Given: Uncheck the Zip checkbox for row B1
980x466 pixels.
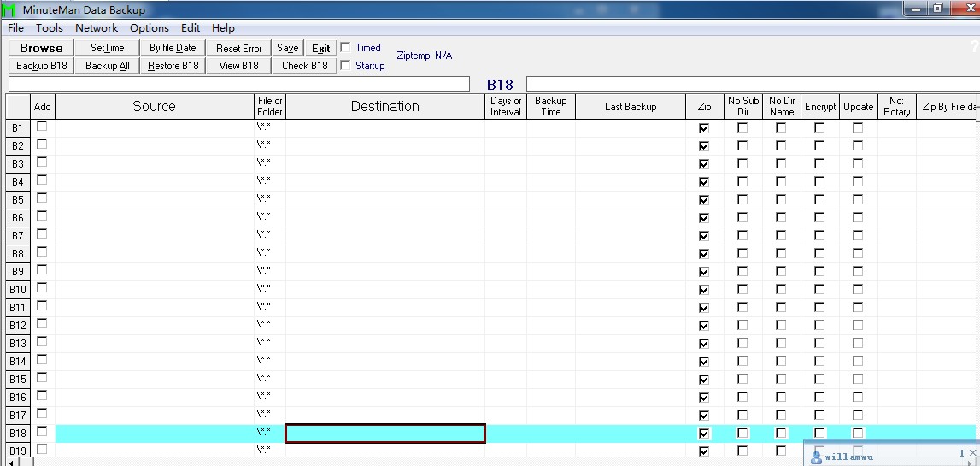Looking at the screenshot, I should (704, 128).
